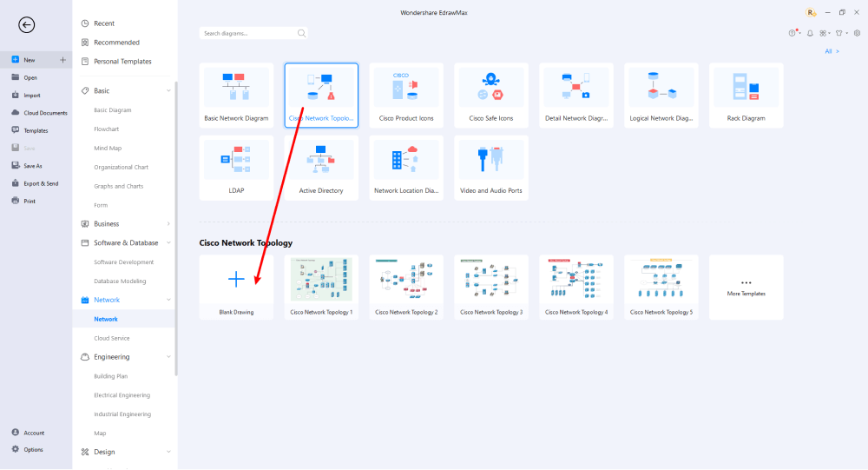Viewport: 868px width, 470px height.
Task: Select Electrical Engineering subcategory
Action: click(124, 395)
